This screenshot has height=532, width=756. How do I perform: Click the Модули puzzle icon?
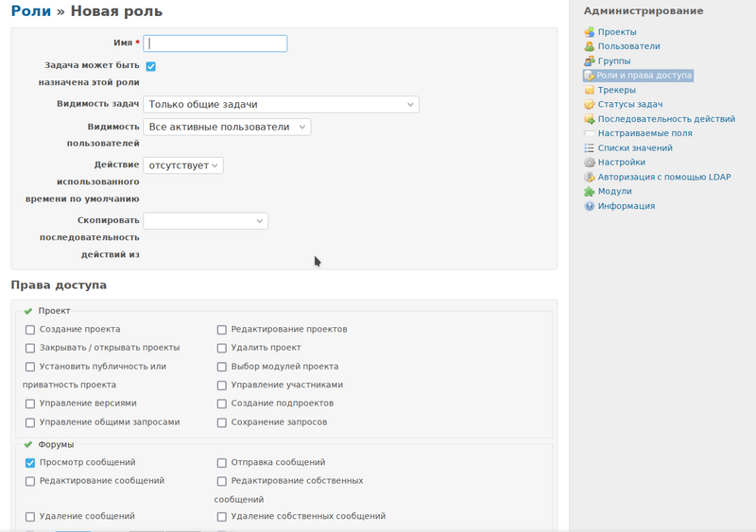(x=589, y=192)
